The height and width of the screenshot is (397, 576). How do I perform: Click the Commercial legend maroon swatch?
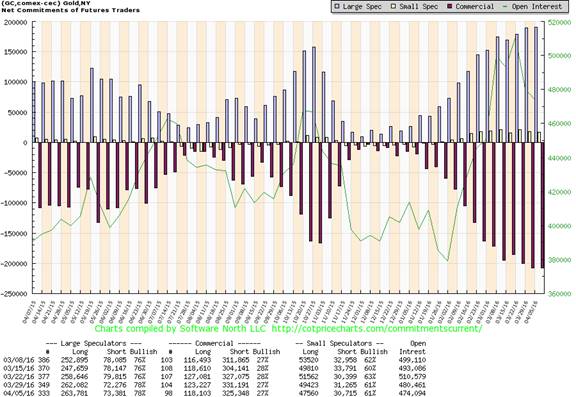click(x=450, y=6)
